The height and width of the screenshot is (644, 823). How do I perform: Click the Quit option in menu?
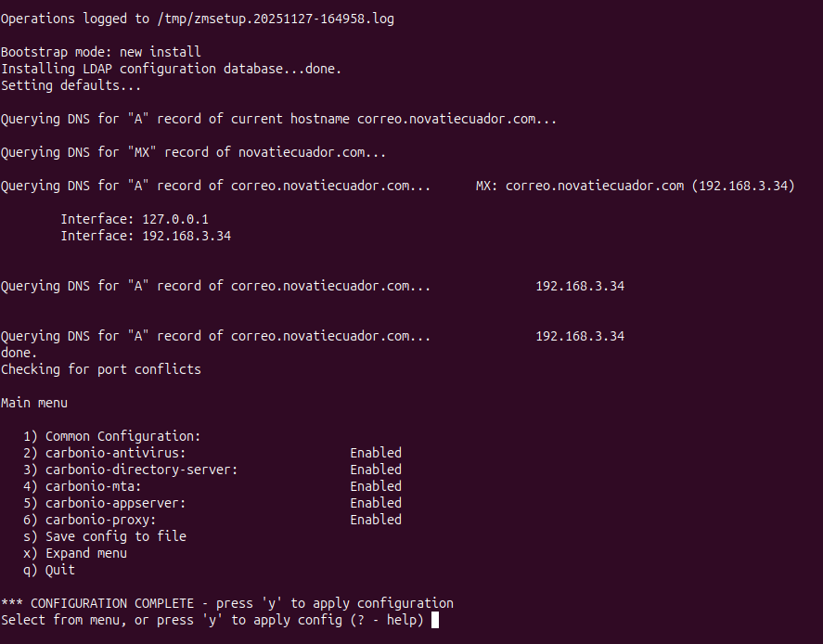[59, 570]
